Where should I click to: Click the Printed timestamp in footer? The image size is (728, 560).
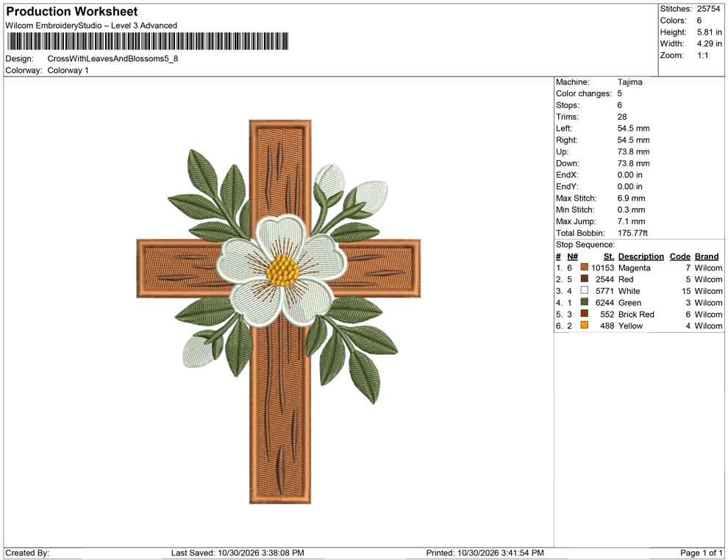pos(485,553)
